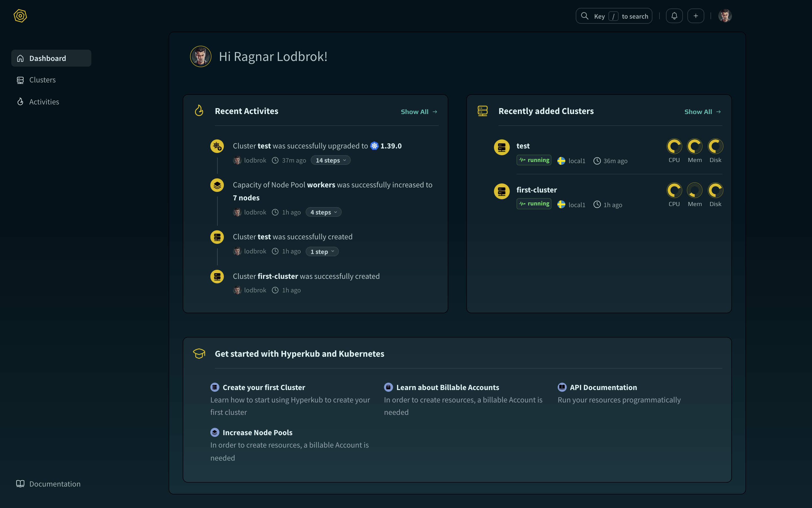Click the running status badge of first-cluster
The height and width of the screenshot is (508, 812).
click(534, 203)
